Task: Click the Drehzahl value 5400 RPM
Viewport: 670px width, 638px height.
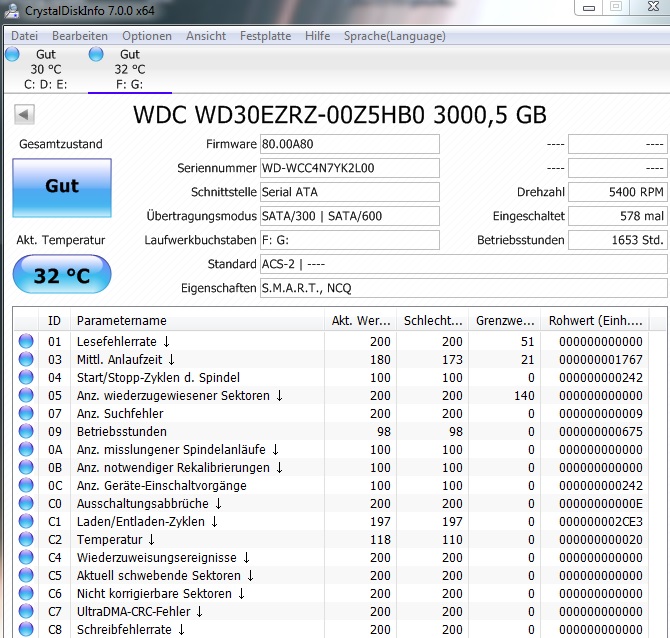Action: (x=617, y=192)
